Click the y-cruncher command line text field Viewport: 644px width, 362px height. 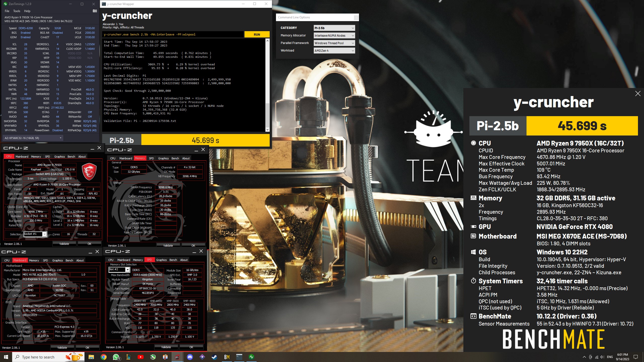tap(173, 34)
